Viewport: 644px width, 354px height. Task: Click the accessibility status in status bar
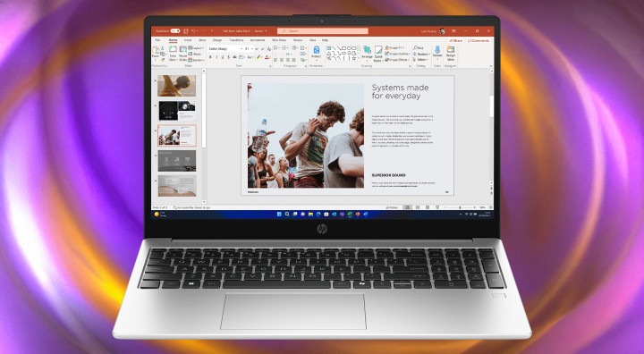click(191, 207)
